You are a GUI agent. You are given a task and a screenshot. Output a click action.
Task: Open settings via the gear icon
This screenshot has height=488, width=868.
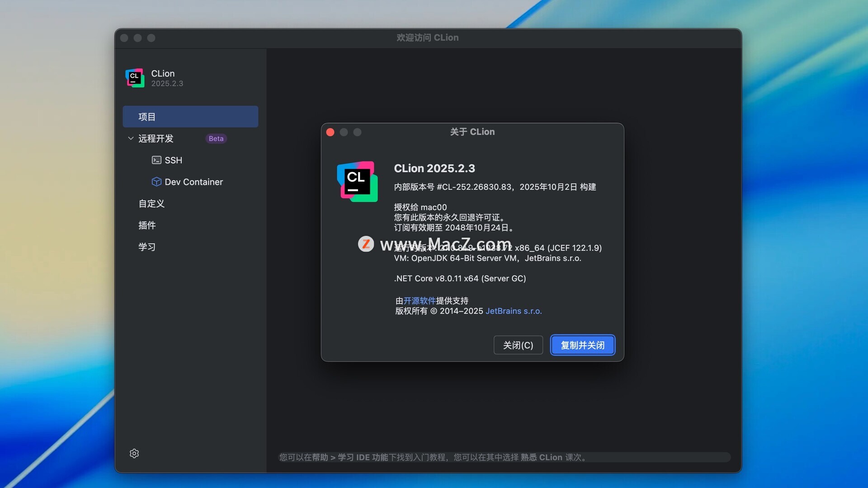coord(134,453)
